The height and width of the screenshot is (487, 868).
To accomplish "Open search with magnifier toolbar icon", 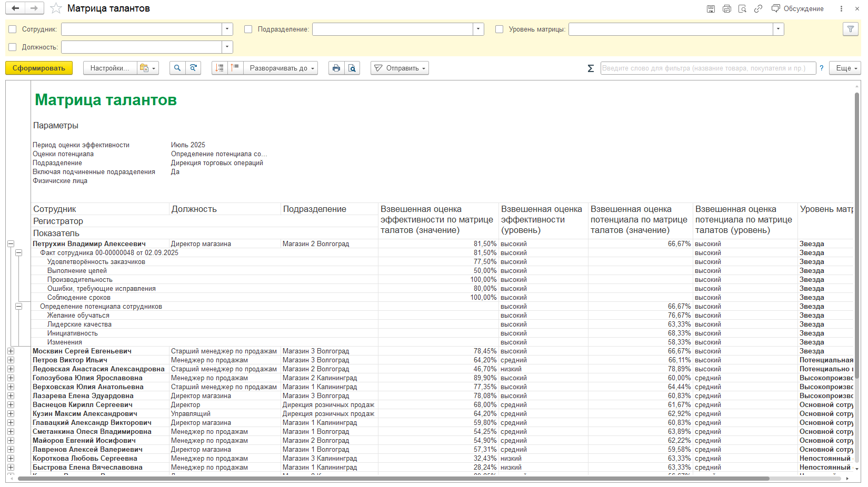I will coord(177,68).
